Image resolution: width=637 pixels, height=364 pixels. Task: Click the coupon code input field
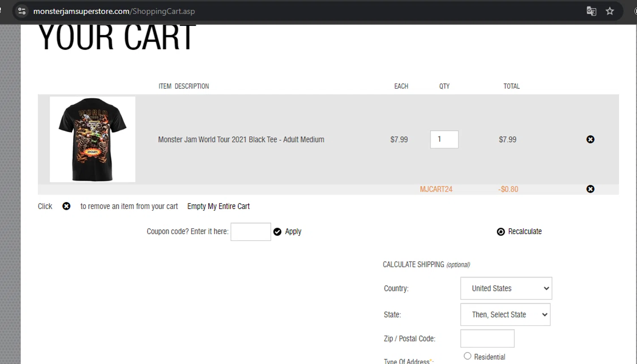(x=251, y=231)
